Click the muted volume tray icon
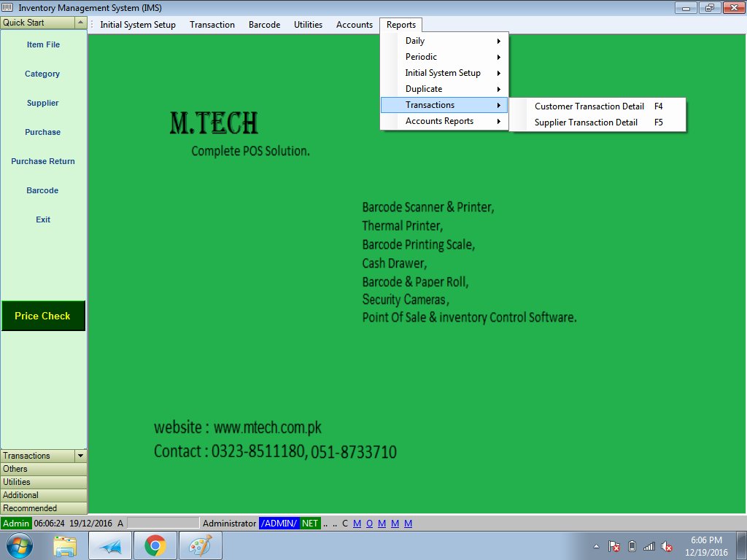Image resolution: width=747 pixels, height=560 pixels. click(667, 546)
